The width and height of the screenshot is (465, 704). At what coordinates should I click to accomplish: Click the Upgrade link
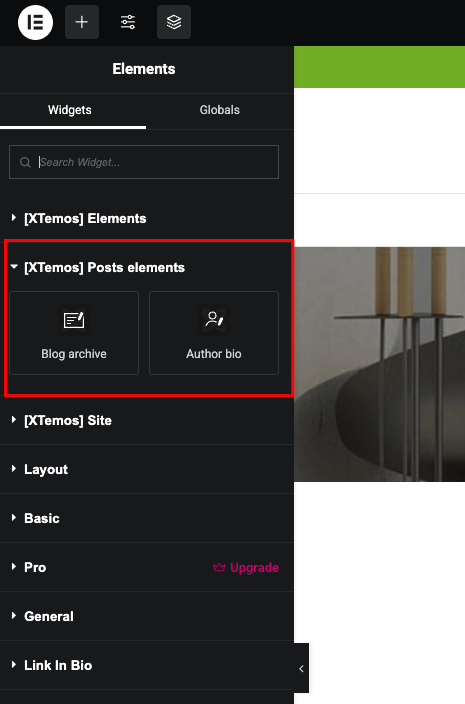(254, 568)
